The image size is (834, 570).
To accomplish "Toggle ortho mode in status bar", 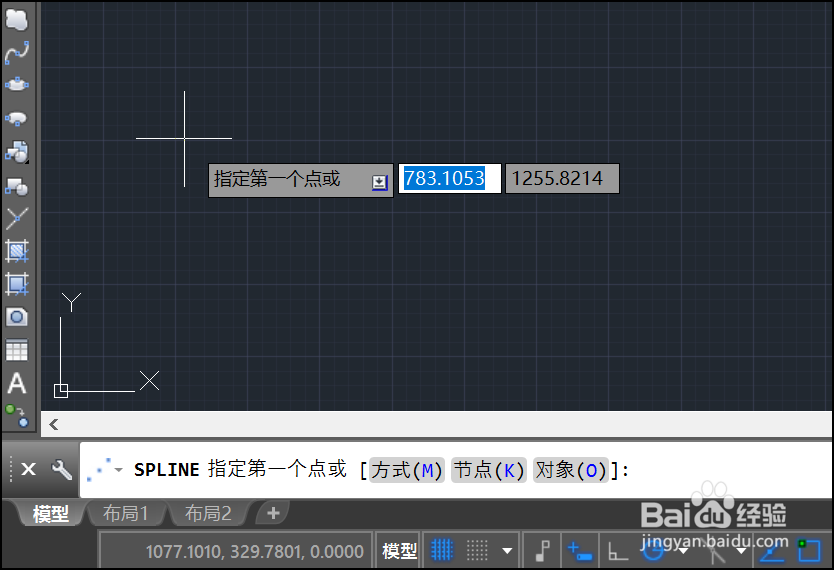I will pyautogui.click(x=618, y=550).
